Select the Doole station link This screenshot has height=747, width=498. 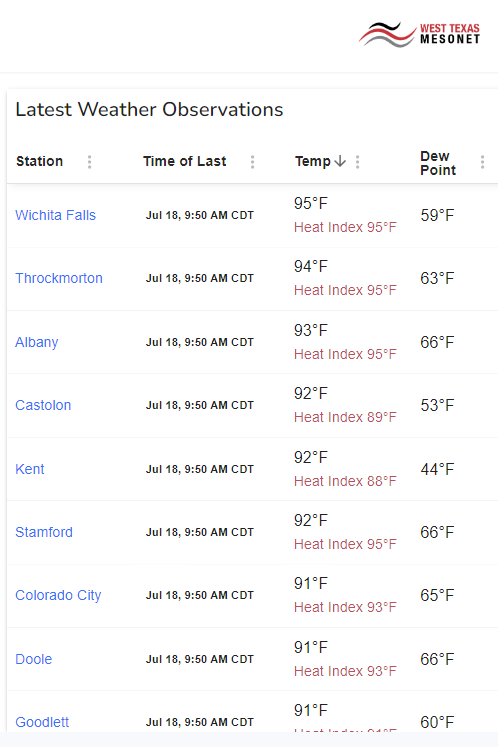[33, 659]
